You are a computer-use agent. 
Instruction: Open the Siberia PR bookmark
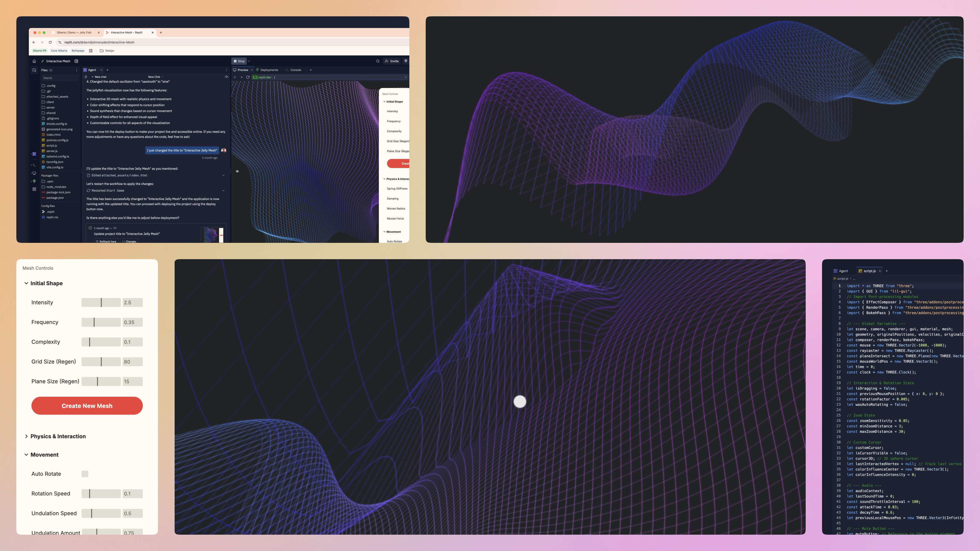40,51
